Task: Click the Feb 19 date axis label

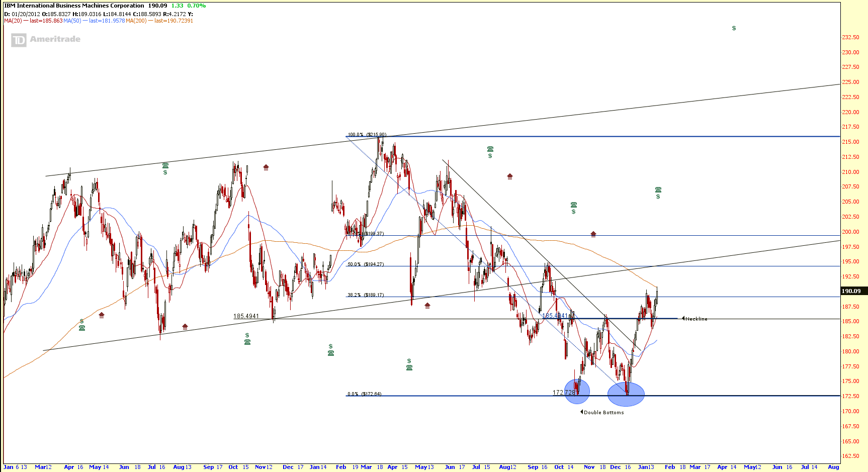Action: click(x=347, y=467)
